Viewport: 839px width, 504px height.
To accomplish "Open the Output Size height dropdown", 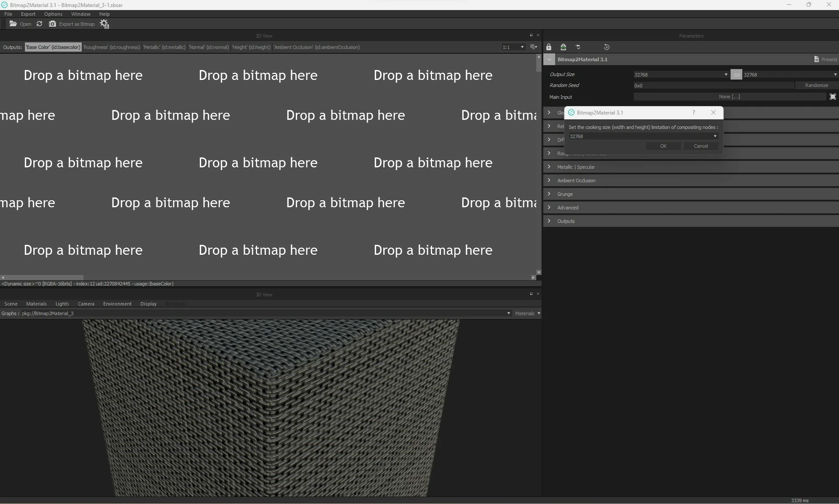I will coord(790,74).
